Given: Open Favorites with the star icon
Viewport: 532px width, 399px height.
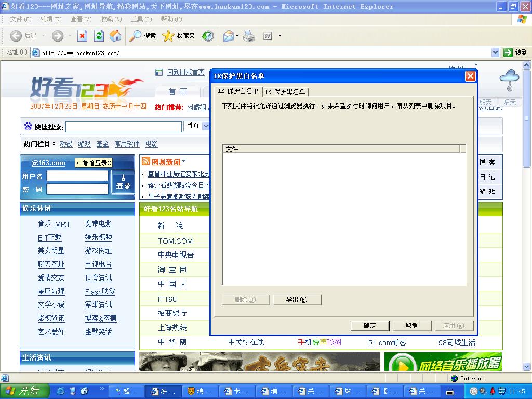Looking at the screenshot, I should click(168, 36).
